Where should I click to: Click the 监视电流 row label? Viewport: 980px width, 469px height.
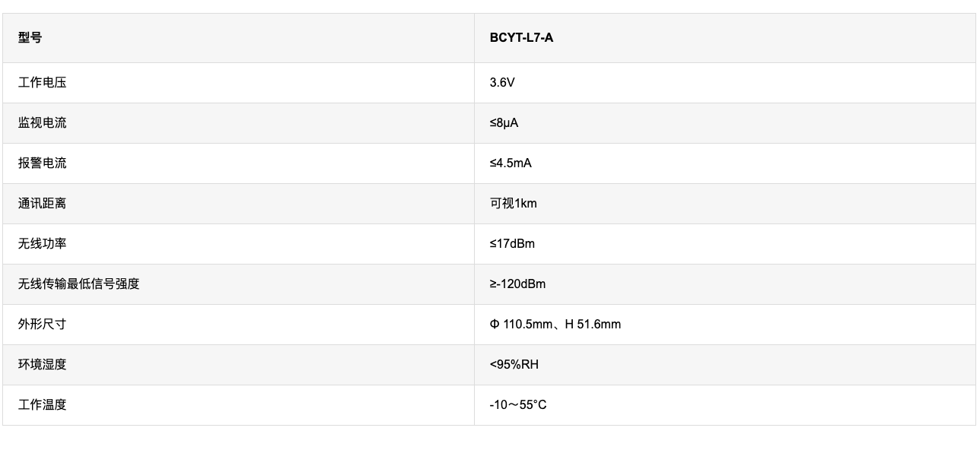[43, 122]
